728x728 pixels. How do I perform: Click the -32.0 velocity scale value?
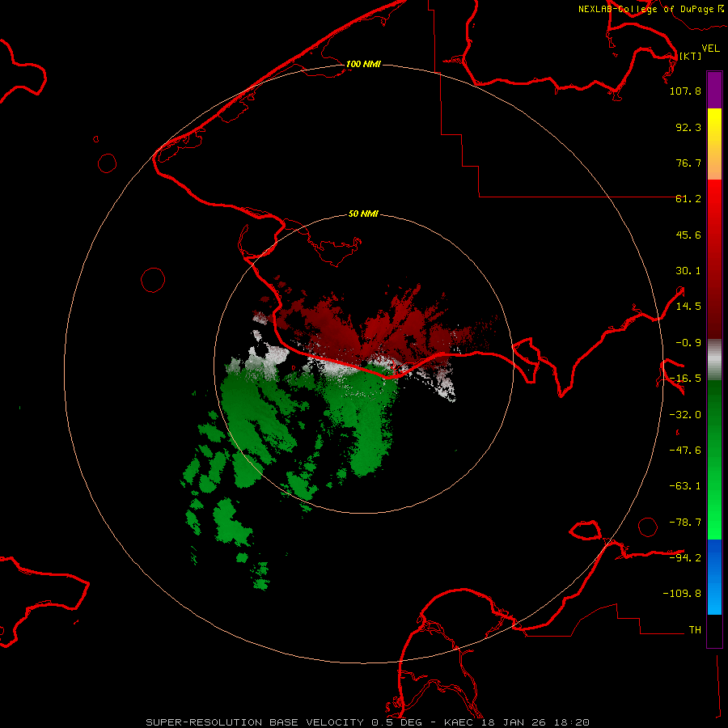[x=685, y=415]
